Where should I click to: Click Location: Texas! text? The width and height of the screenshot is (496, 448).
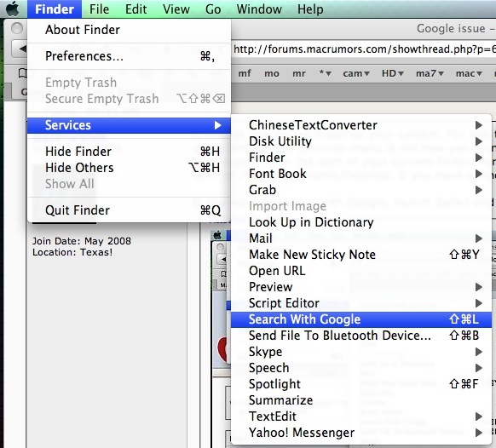coord(72,252)
